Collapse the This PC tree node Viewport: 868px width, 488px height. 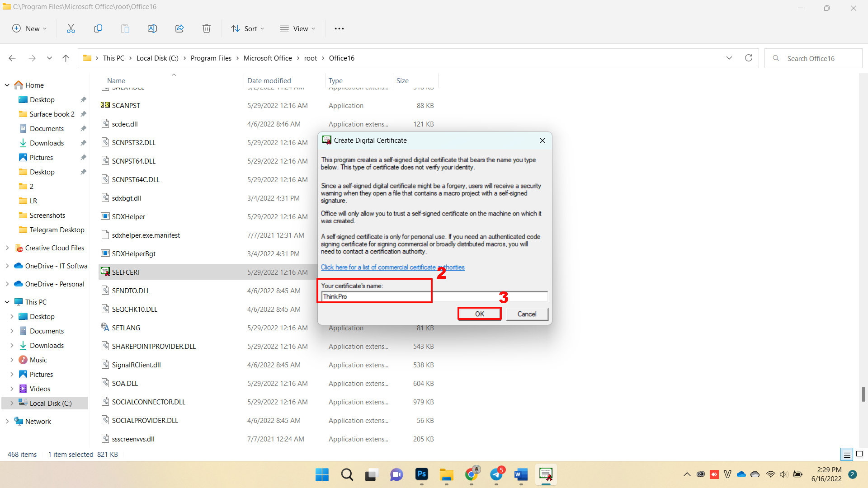tap(7, 302)
